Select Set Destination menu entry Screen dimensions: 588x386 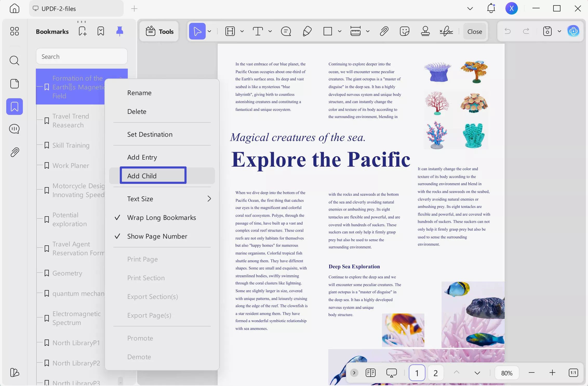(x=150, y=134)
